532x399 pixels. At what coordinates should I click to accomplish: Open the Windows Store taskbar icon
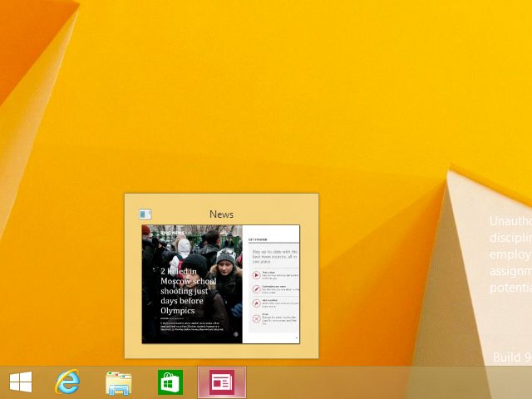click(x=170, y=382)
